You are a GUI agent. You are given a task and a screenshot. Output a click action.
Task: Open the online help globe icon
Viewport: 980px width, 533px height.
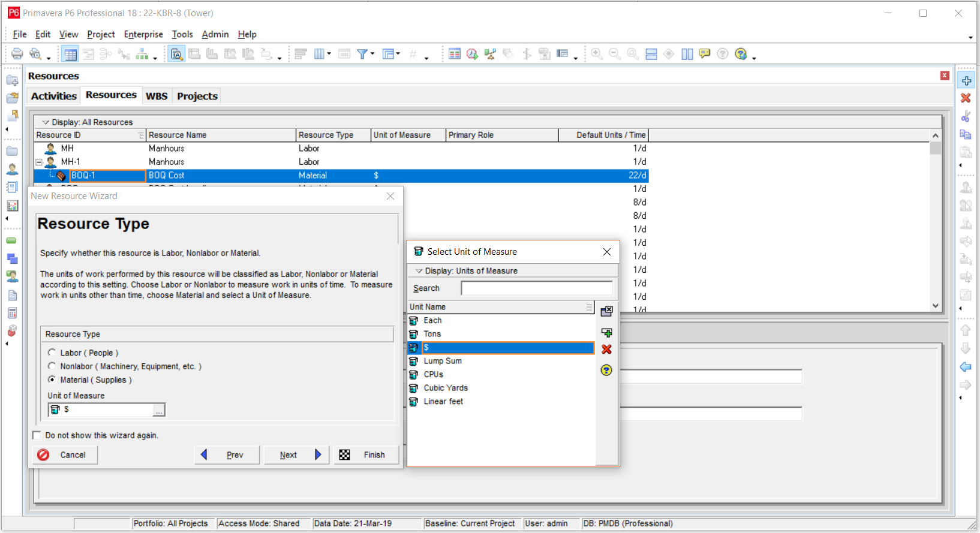[x=741, y=54]
